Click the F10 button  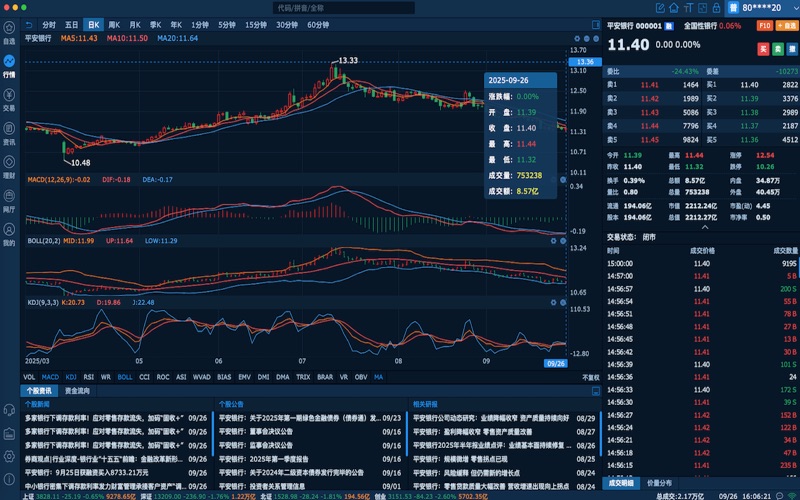pyautogui.click(x=765, y=25)
